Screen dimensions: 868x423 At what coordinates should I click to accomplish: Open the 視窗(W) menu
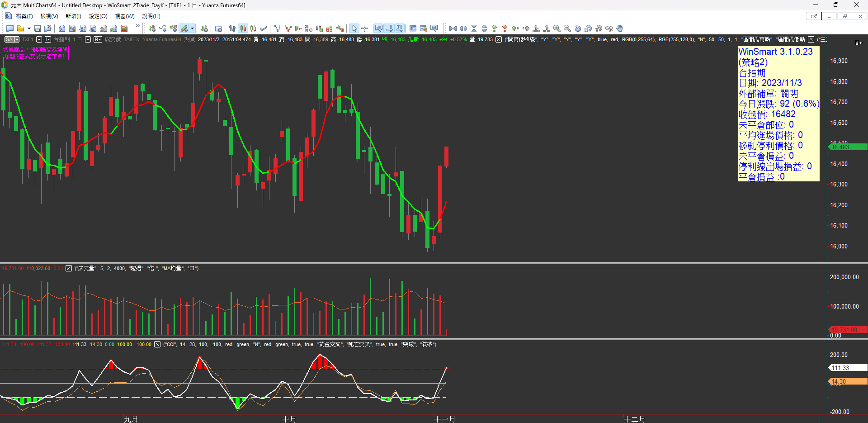coord(125,16)
